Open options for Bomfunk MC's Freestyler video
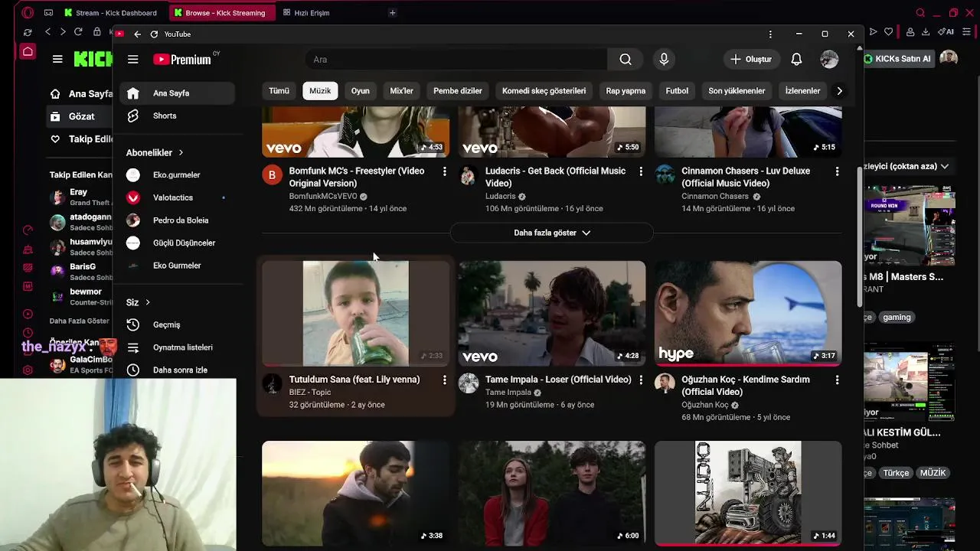 point(445,171)
